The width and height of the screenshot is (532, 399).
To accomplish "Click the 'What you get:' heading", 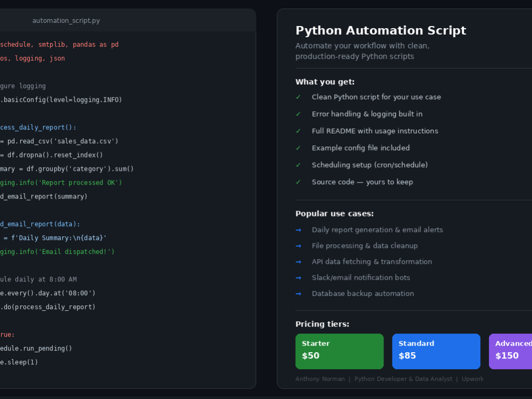I will pos(325,82).
